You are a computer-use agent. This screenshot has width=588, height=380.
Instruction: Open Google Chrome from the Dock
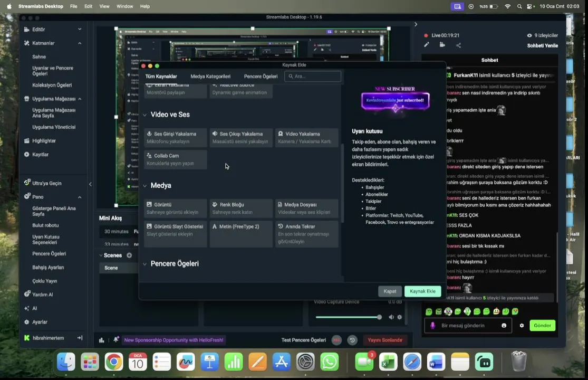pos(113,362)
